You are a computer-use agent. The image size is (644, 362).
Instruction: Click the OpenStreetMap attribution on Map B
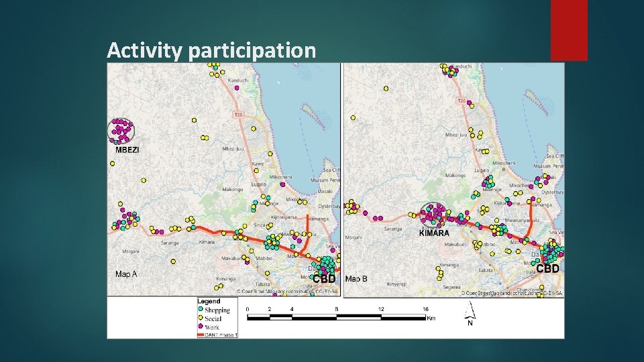tap(512, 293)
